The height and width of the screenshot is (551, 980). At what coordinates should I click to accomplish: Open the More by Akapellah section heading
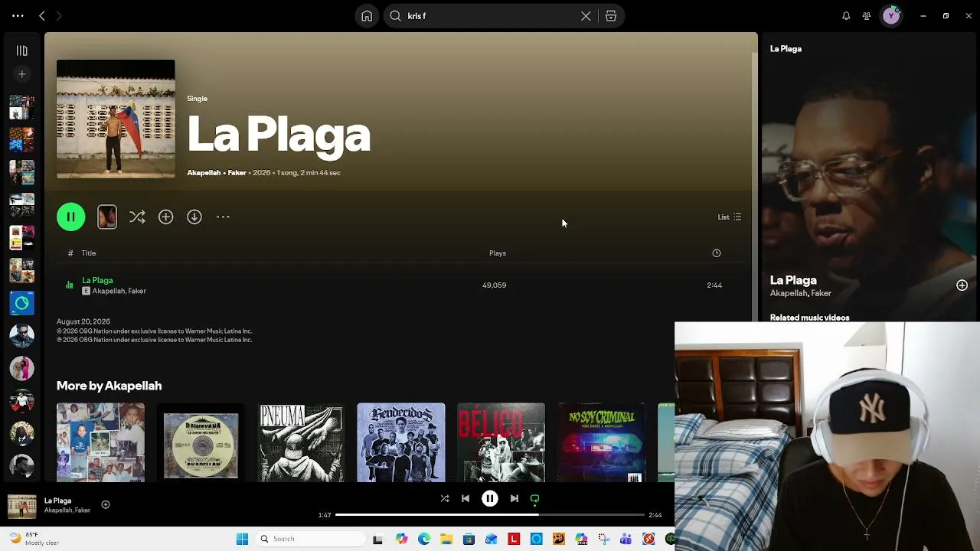109,386
